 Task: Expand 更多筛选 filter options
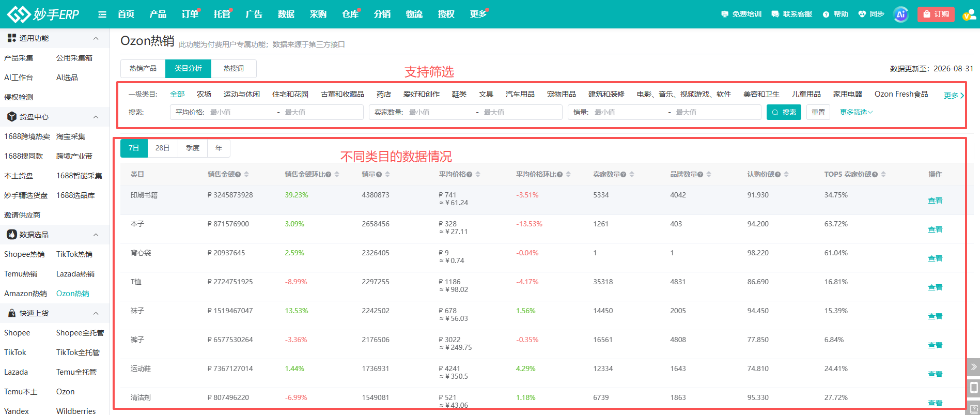point(856,112)
